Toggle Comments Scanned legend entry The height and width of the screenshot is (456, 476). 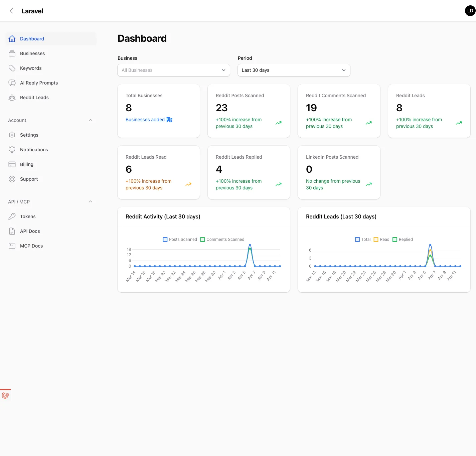tap(222, 239)
